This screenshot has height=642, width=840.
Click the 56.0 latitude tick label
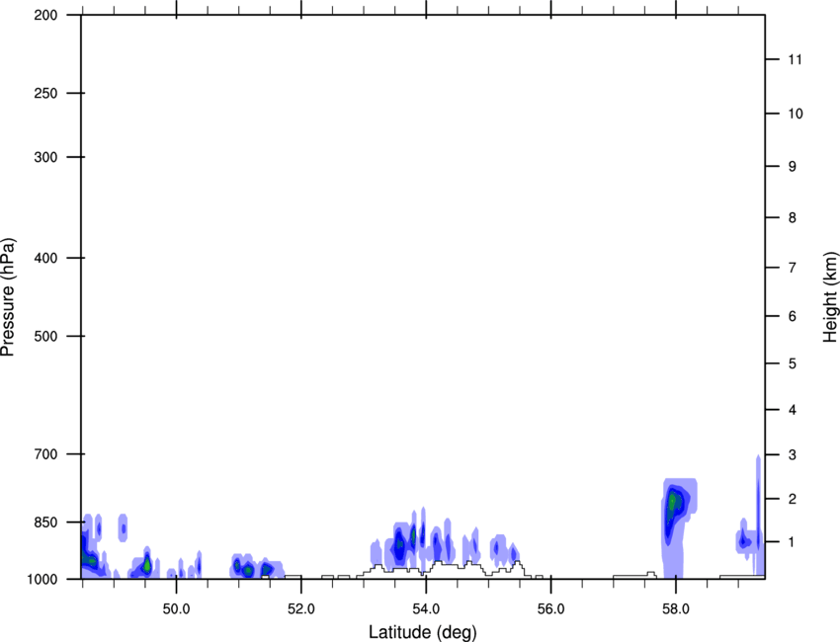pyautogui.click(x=550, y=609)
